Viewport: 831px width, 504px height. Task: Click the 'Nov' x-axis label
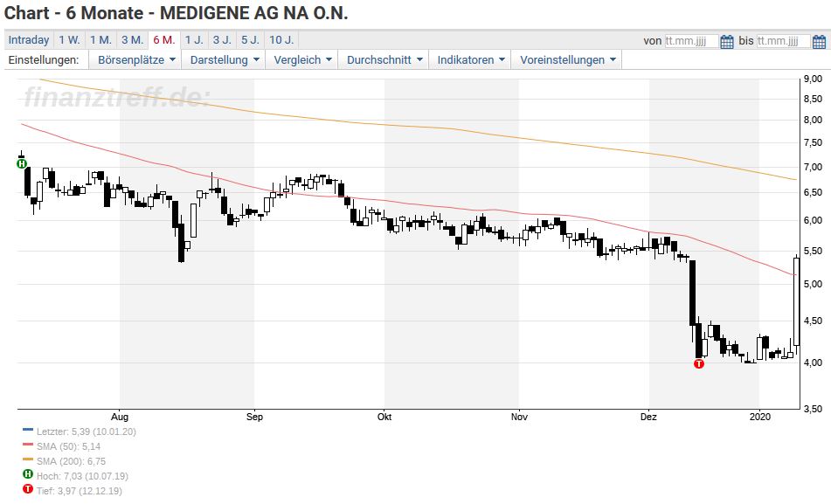519,417
